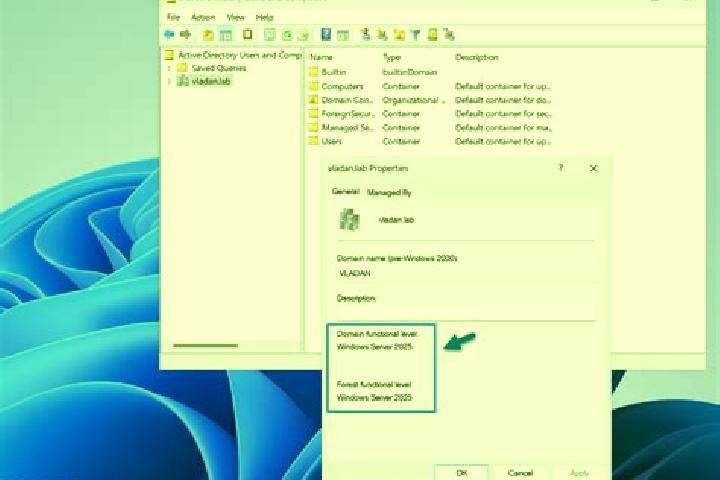This screenshot has width=720, height=480.
Task: Select Saved Queries in the tree
Action: pos(219,68)
